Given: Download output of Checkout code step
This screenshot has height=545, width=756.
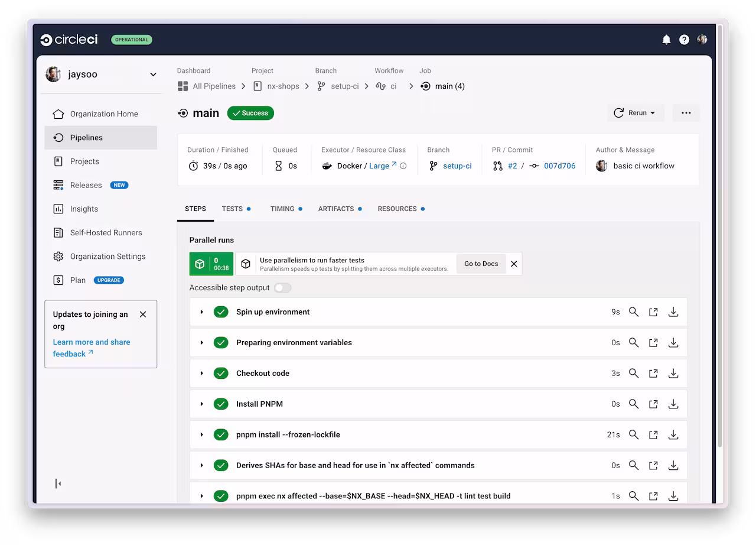Looking at the screenshot, I should click(x=673, y=374).
